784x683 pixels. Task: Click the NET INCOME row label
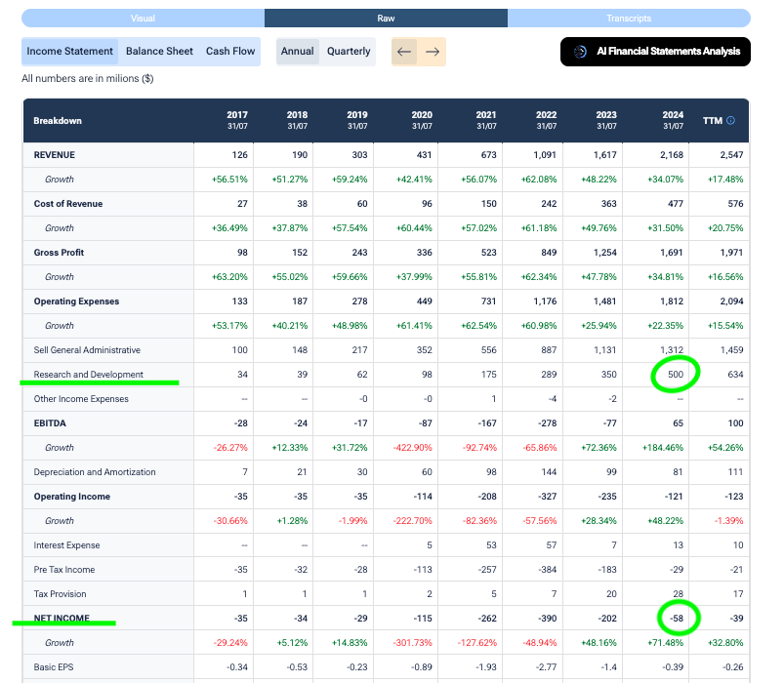pyautogui.click(x=62, y=618)
